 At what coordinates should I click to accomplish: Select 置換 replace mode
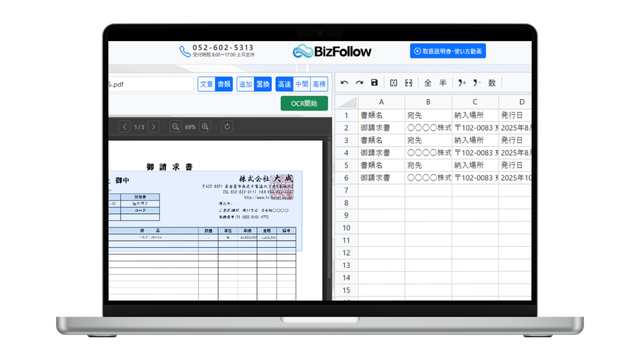pyautogui.click(x=262, y=84)
